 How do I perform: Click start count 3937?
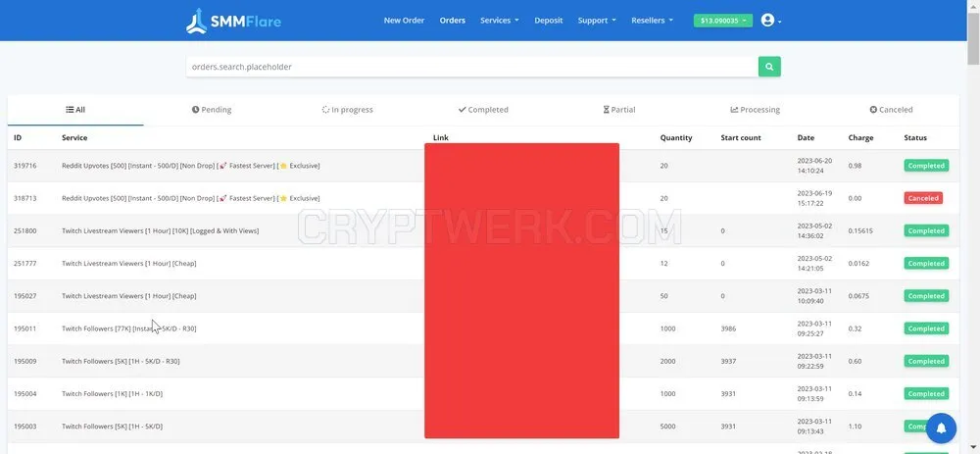pyautogui.click(x=728, y=361)
